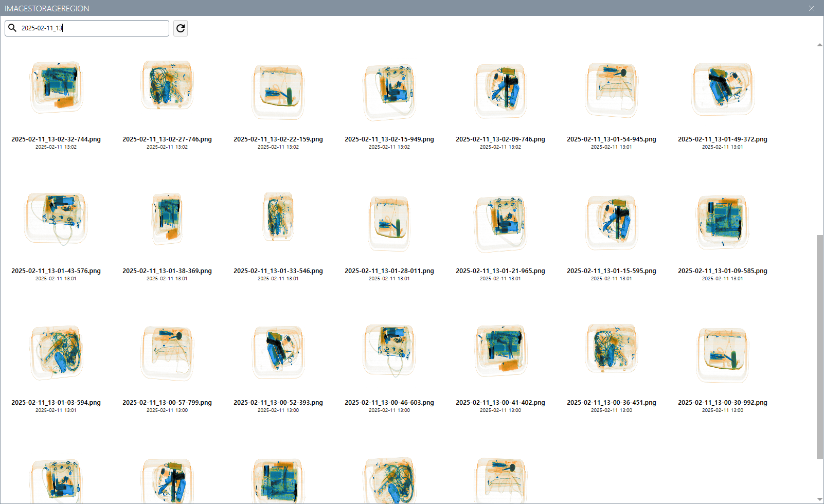This screenshot has height=504, width=824.
Task: Select file name 2025-02-11_13-01-49-372.png
Action: [x=723, y=139]
